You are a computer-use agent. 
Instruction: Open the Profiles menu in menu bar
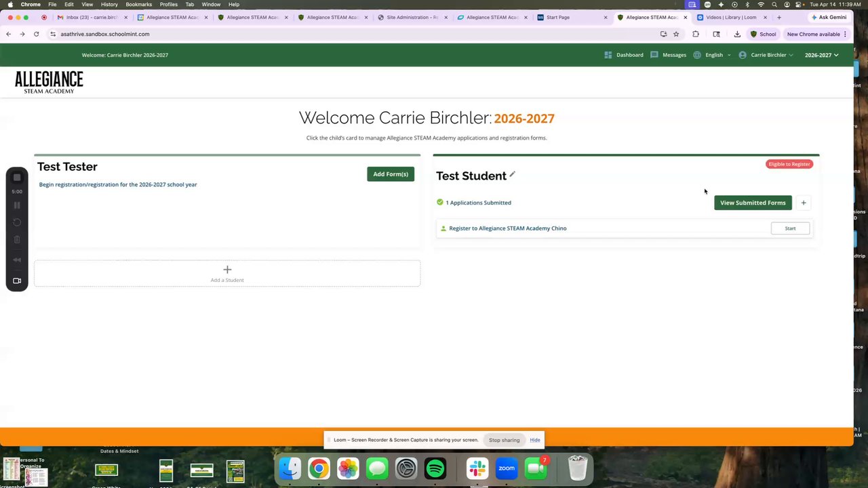[169, 5]
